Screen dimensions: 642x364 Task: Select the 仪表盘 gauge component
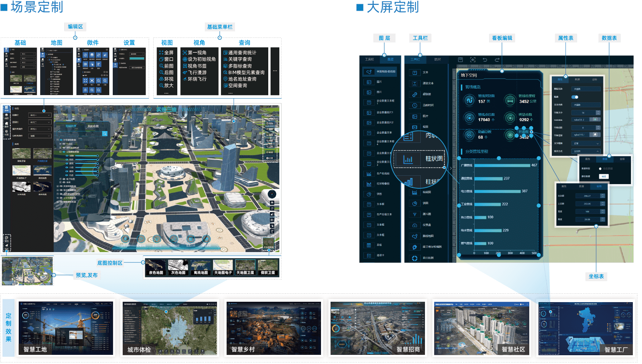415,225
